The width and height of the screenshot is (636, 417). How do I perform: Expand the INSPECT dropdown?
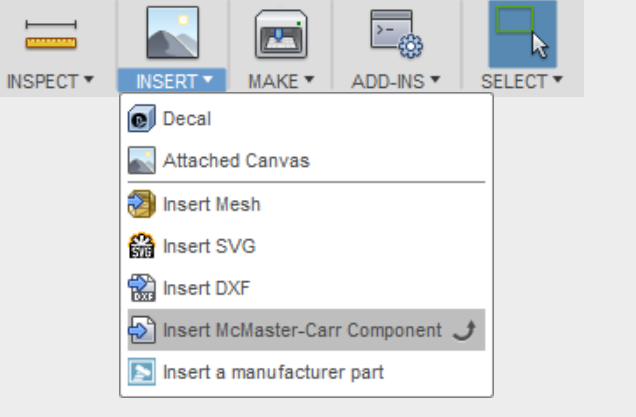click(x=51, y=81)
